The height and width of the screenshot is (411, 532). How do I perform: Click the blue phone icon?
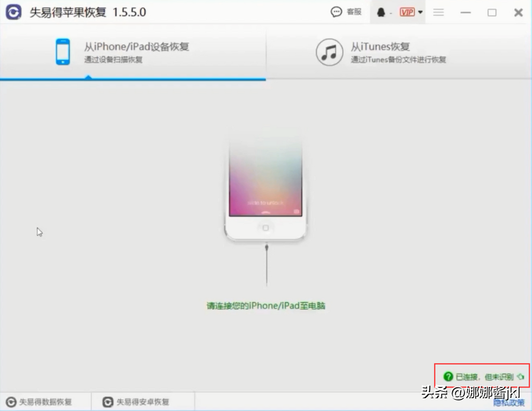tap(63, 52)
